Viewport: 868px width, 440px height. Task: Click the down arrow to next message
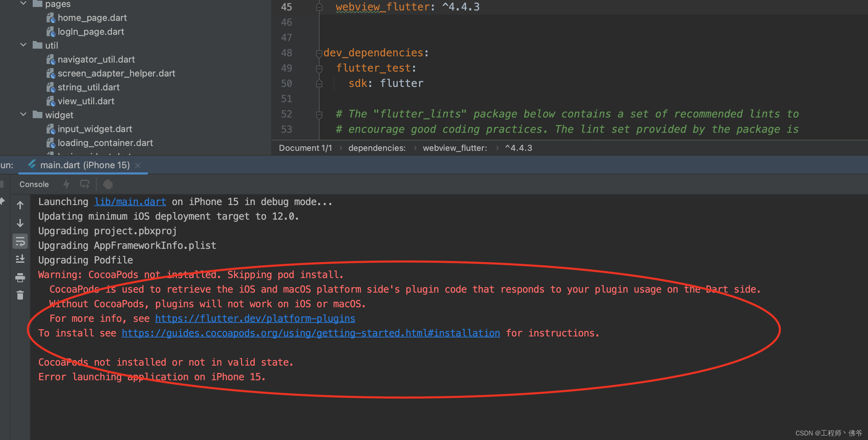pos(21,223)
